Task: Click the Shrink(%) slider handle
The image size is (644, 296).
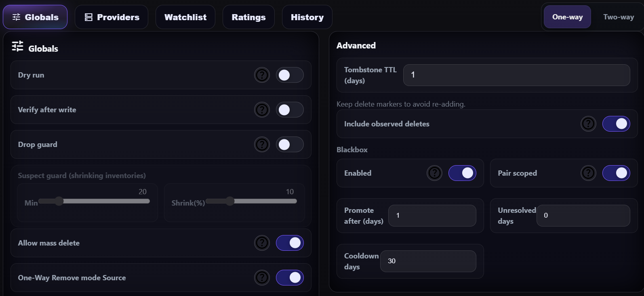Action: click(x=230, y=201)
